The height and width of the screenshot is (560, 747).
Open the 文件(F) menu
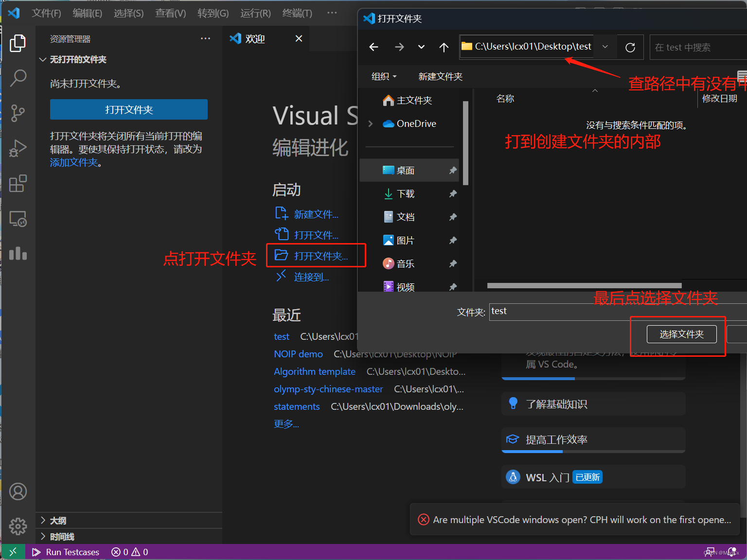[46, 13]
